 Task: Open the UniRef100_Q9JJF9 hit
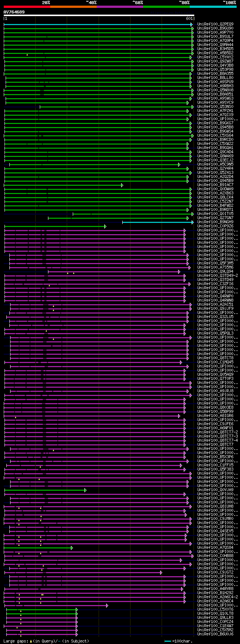pos(215,308)
